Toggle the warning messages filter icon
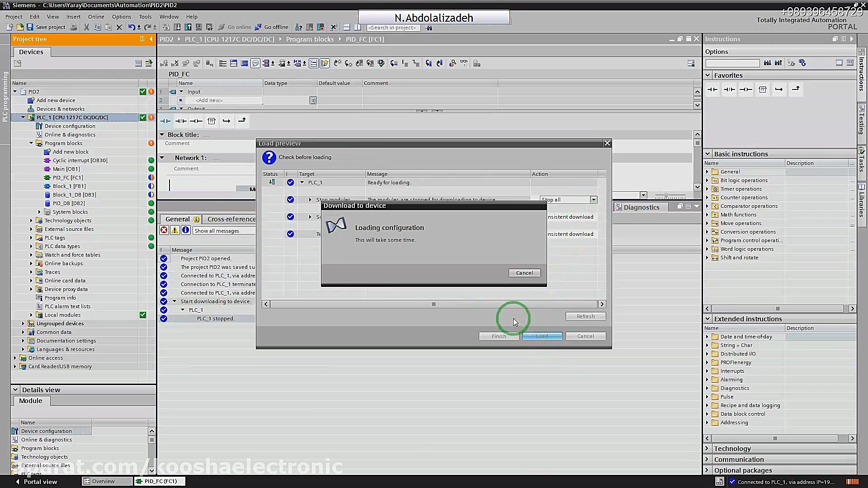Viewport: 868px width, 488px height. (x=175, y=230)
